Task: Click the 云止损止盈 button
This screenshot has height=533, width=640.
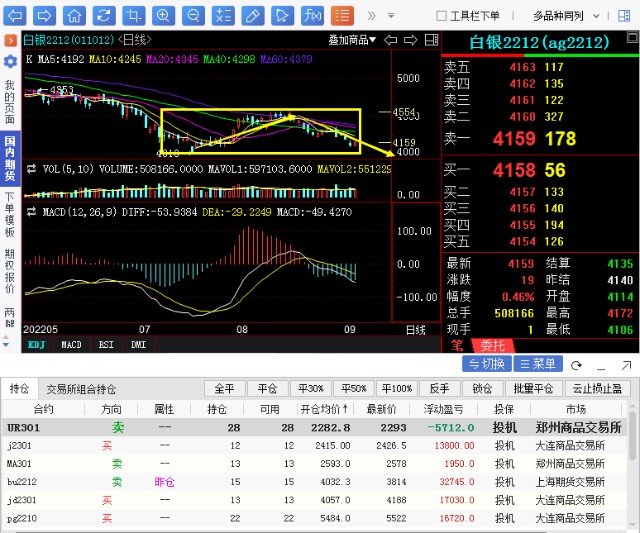Action: 598,389
